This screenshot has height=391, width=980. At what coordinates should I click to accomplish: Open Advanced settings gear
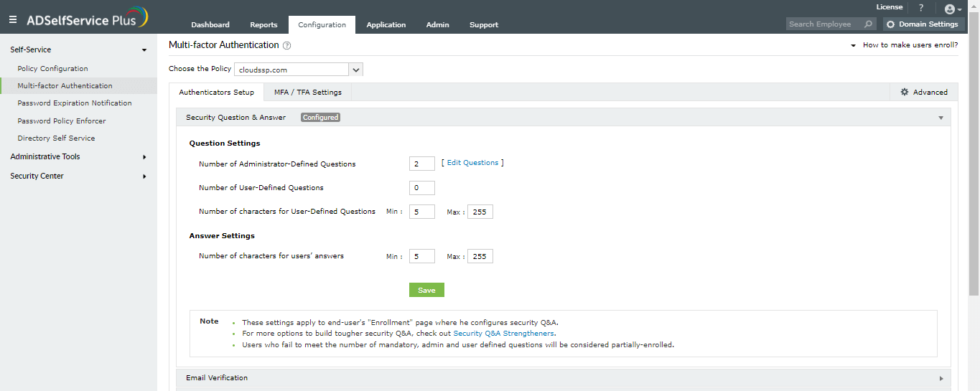click(923, 93)
